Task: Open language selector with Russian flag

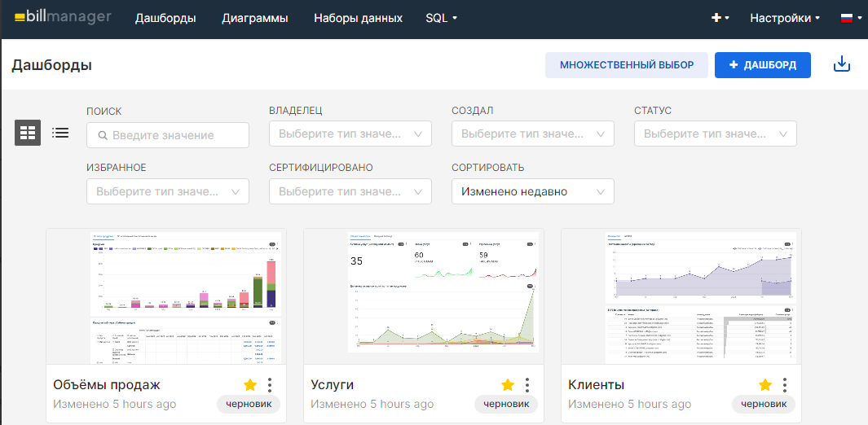Action: pyautogui.click(x=850, y=18)
